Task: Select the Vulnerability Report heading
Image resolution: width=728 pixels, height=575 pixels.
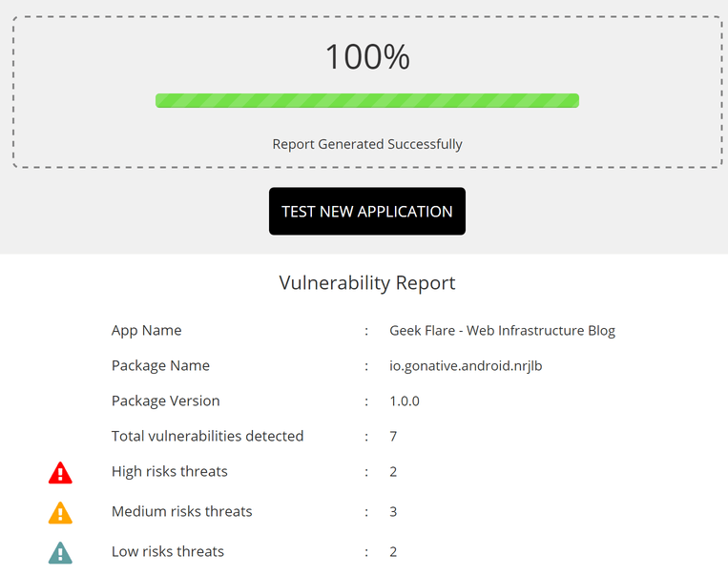Action: click(x=367, y=283)
